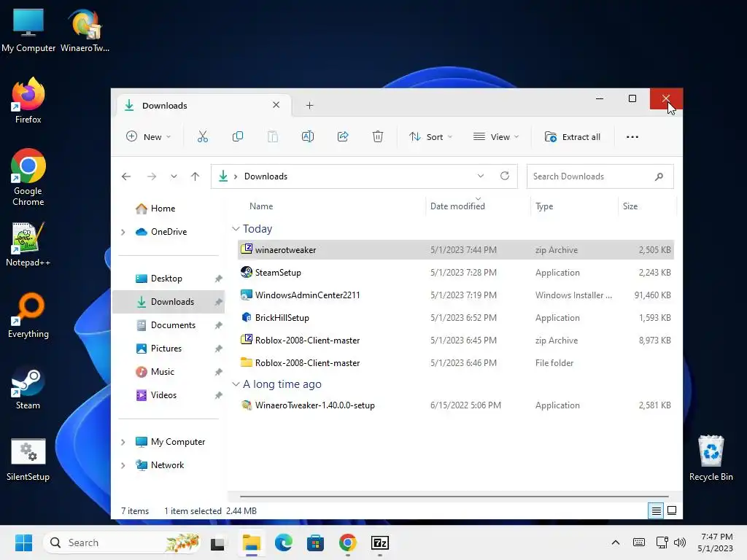The width and height of the screenshot is (747, 560).
Task: Click the taskbar Search box
Action: click(x=122, y=542)
